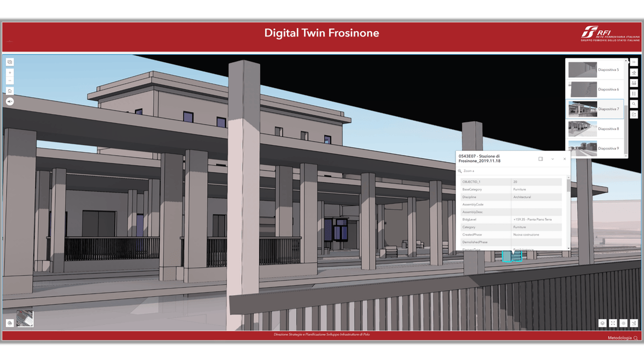
Task: Click the 'AssemblyCode' field label
Action: (473, 204)
